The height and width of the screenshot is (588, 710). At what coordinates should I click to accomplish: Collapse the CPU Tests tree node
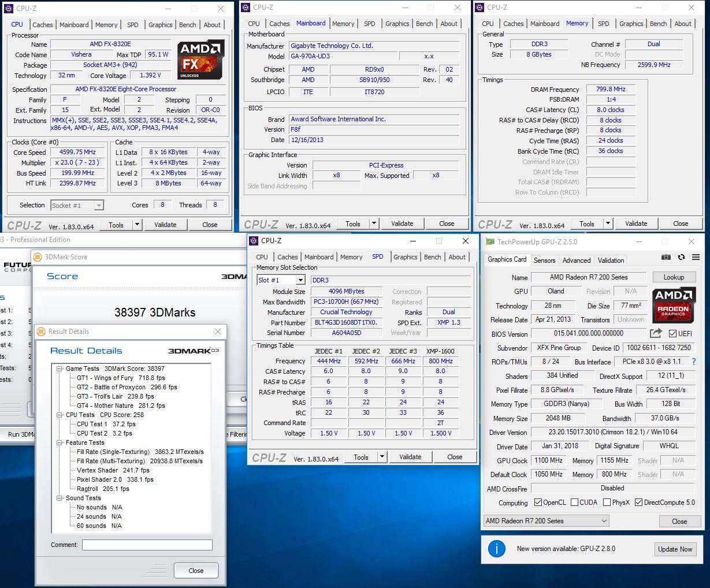(x=60, y=415)
